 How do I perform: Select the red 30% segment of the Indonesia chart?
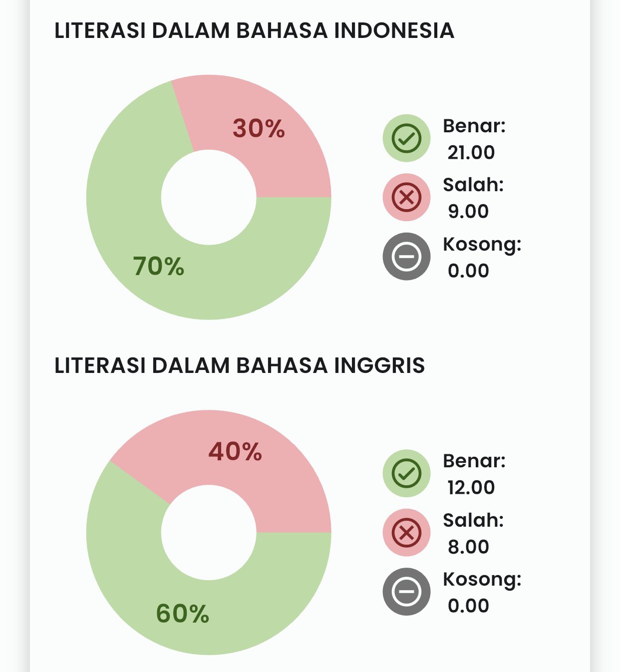click(x=258, y=128)
